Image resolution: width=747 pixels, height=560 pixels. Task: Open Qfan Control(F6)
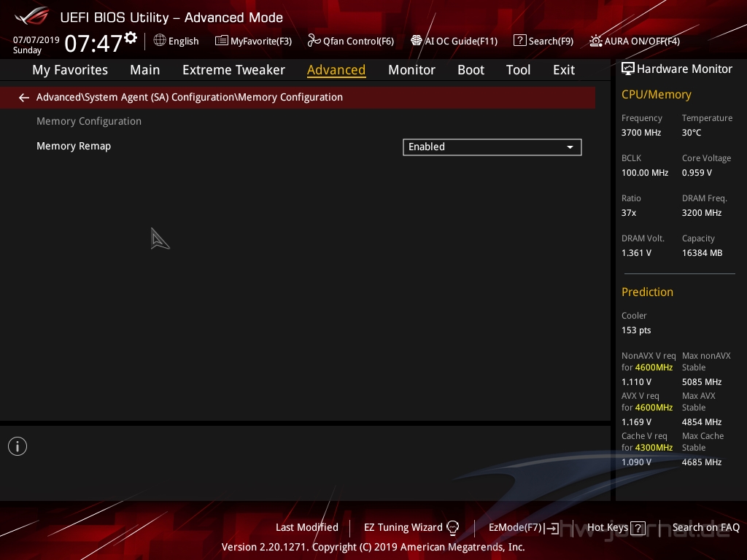click(351, 41)
